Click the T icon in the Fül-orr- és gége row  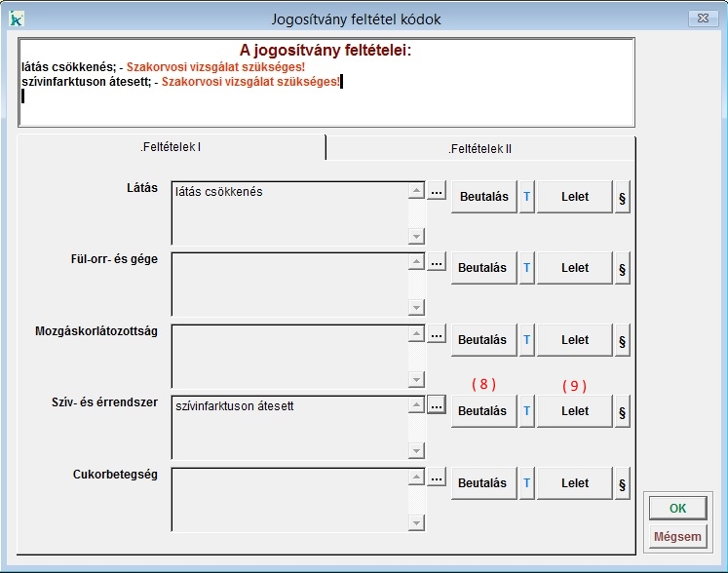point(527,268)
